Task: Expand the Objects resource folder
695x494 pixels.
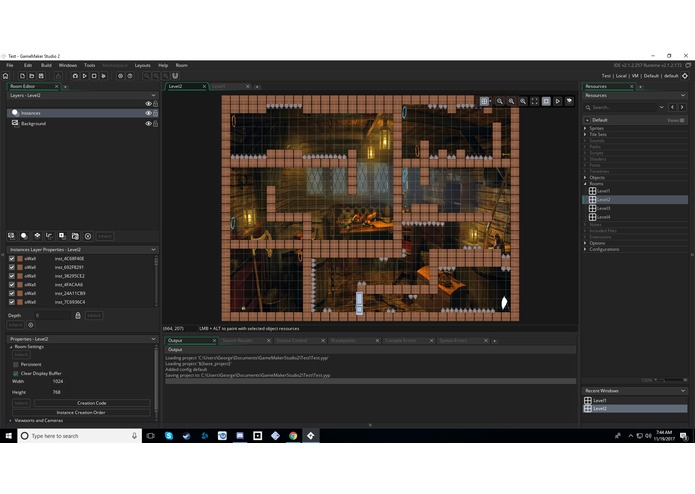Action: [585, 177]
